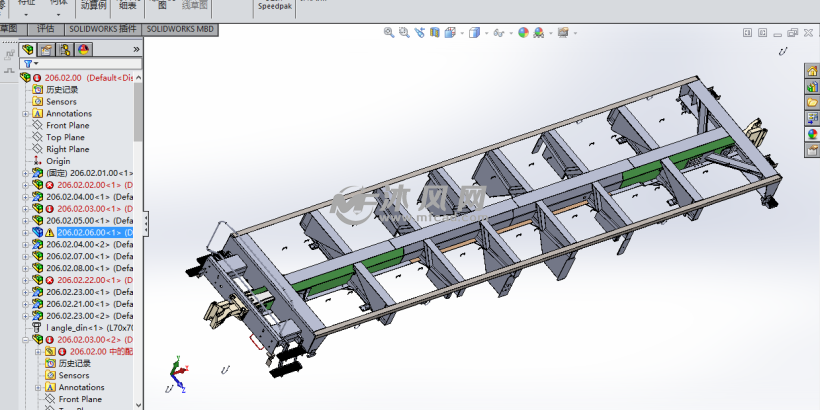The image size is (820, 410).
Task: Switch to ConfigurationManager tab
Action: (x=65, y=50)
